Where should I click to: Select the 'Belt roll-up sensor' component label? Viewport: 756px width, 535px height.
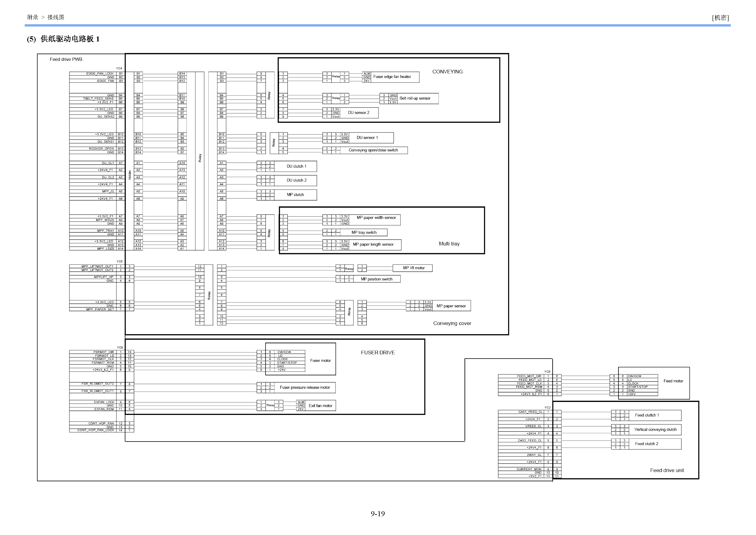415,98
